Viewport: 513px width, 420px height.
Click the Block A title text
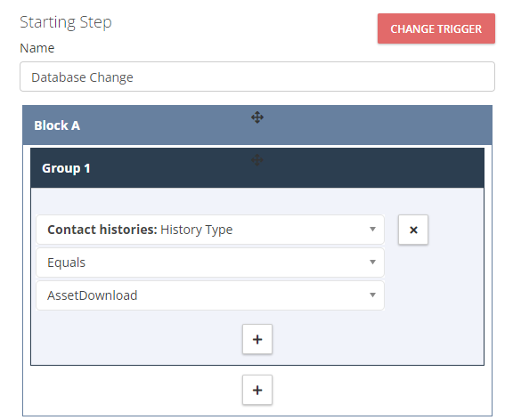57,125
